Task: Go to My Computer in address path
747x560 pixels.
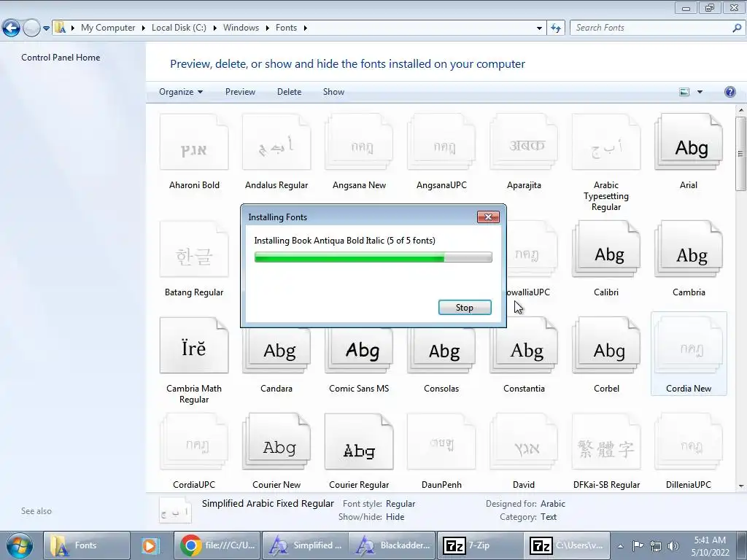Action: tap(108, 28)
